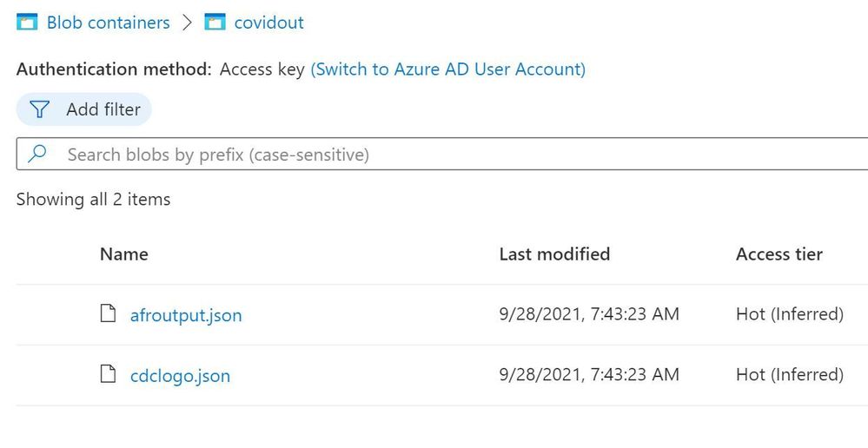The width and height of the screenshot is (868, 448).
Task: Select the Hot (Inferred) tier of cdclogo.json
Action: [790, 374]
